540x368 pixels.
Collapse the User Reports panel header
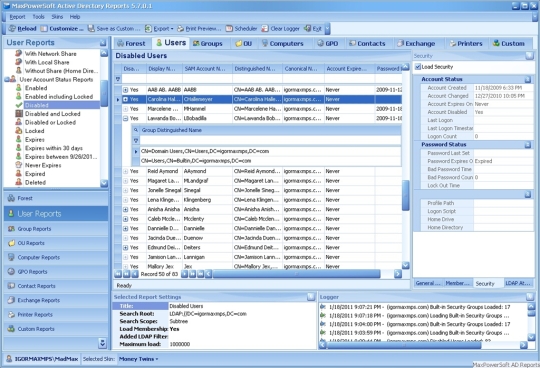click(x=103, y=43)
